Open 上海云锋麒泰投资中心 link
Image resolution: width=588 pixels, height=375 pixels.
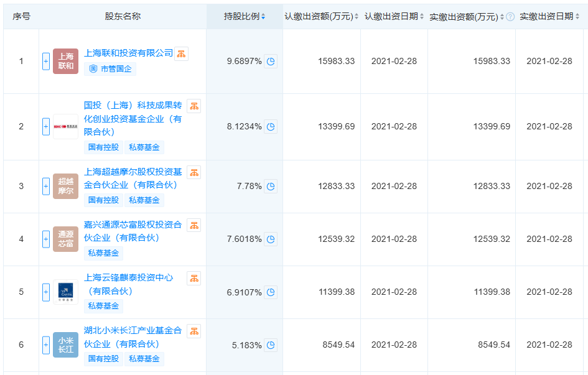(128, 284)
